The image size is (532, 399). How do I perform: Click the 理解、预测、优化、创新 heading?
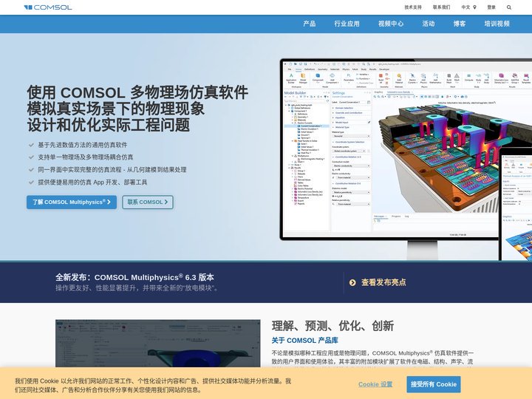(x=332, y=326)
